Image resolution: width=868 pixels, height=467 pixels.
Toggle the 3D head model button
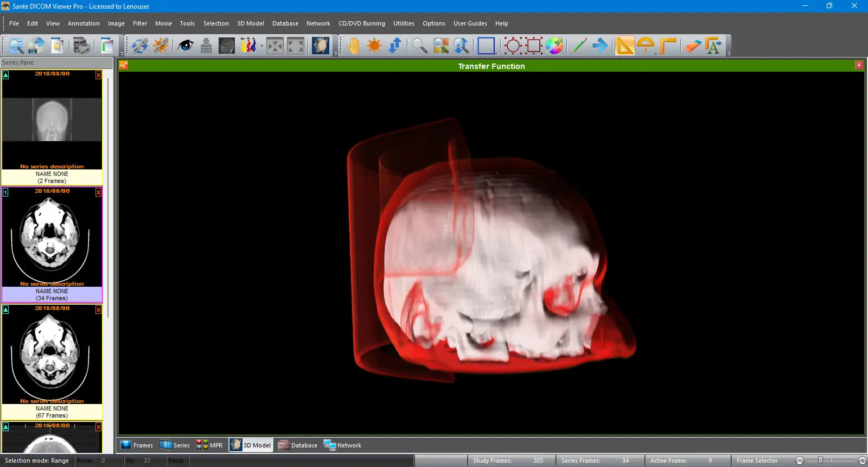320,46
